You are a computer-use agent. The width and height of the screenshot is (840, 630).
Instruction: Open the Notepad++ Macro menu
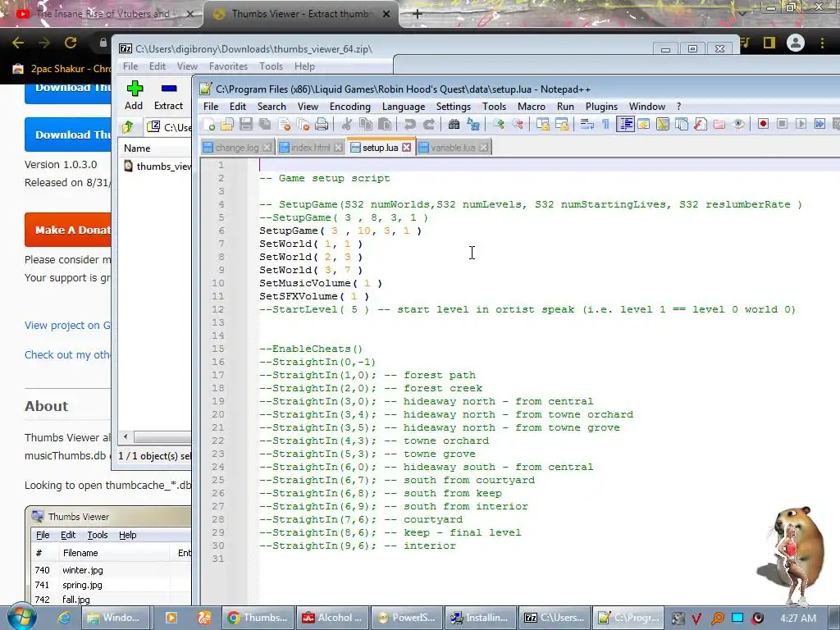tap(532, 107)
